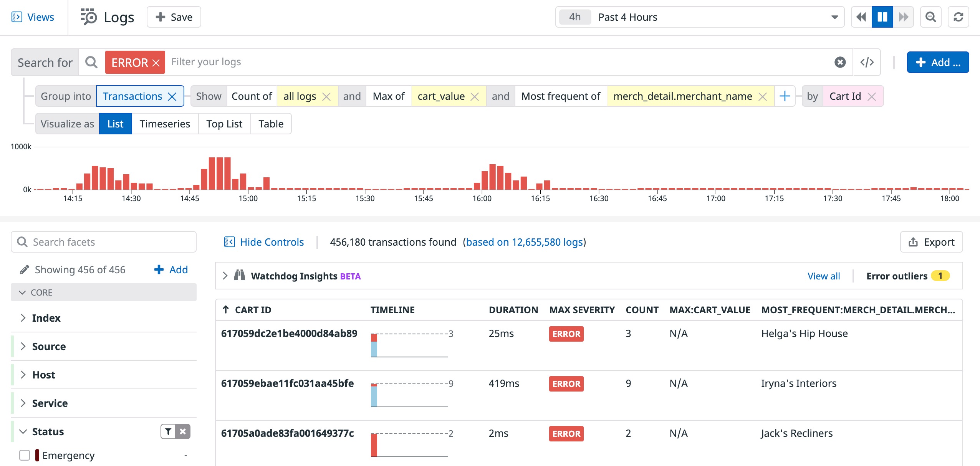Open the 12,655,580 logs link
Screen dimensions: 980x466
click(x=524, y=242)
